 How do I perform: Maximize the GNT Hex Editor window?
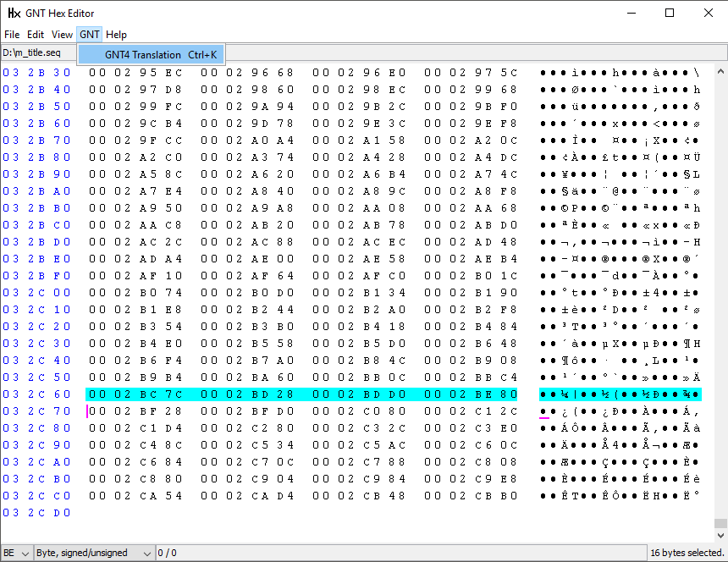point(670,13)
